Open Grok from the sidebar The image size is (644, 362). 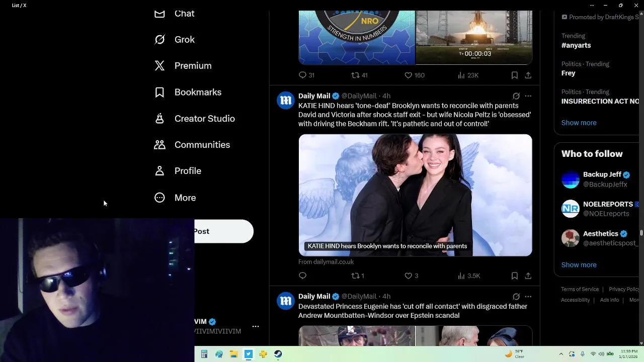tap(174, 39)
